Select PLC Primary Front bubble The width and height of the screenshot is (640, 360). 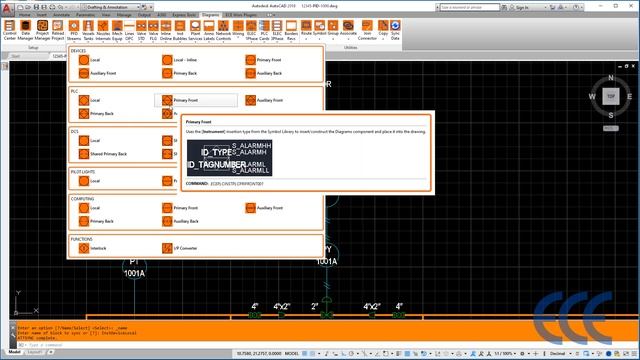coord(196,100)
